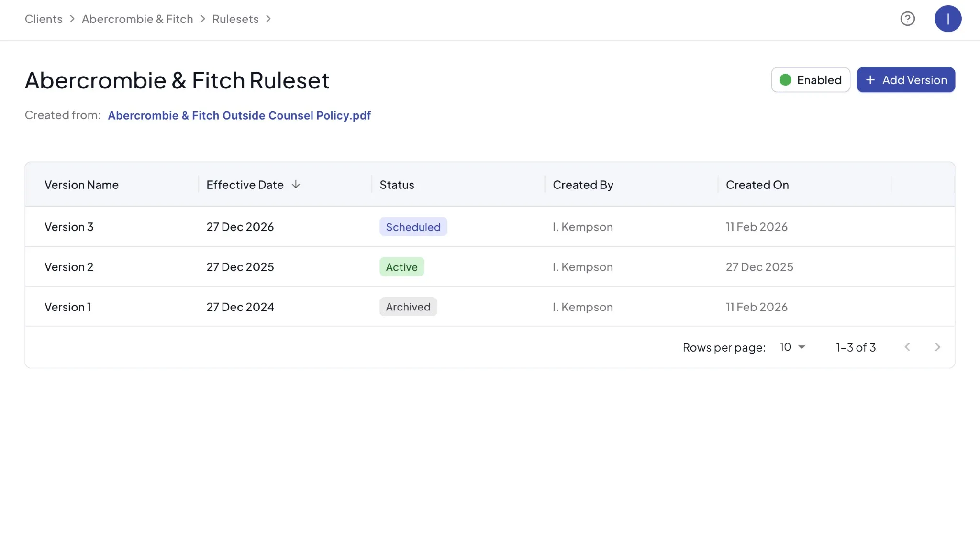Open the Version 2 row
This screenshot has width=980, height=553.
(69, 267)
